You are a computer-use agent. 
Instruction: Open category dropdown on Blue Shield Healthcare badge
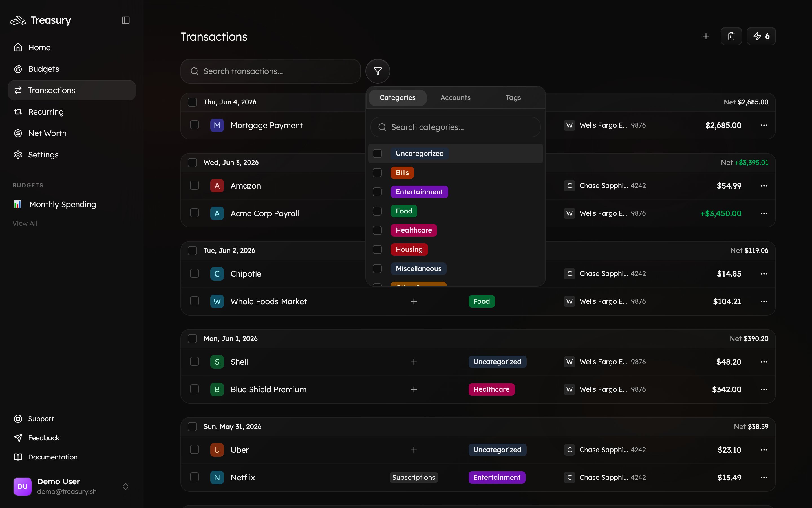491,389
